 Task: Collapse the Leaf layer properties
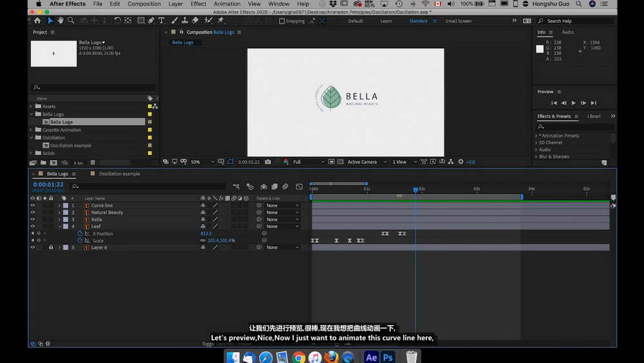(x=59, y=226)
